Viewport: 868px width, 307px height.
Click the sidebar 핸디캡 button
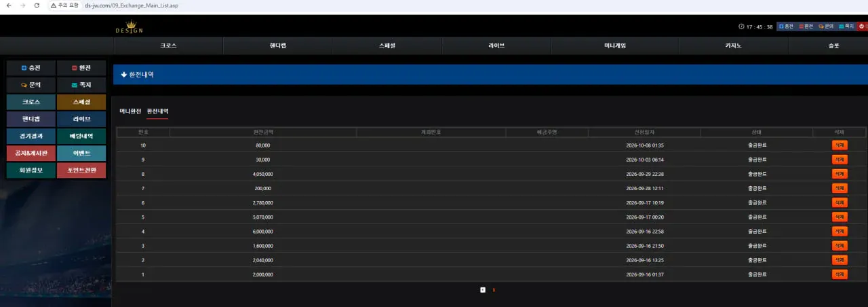tap(31, 119)
